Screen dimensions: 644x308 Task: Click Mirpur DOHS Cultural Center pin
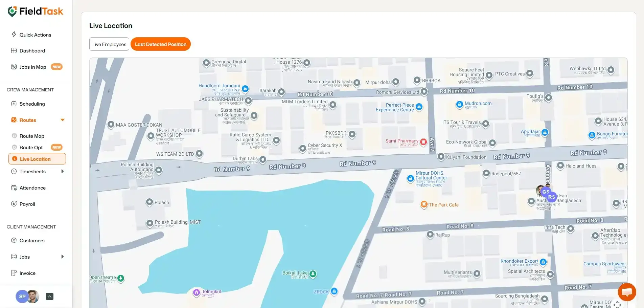410,178
